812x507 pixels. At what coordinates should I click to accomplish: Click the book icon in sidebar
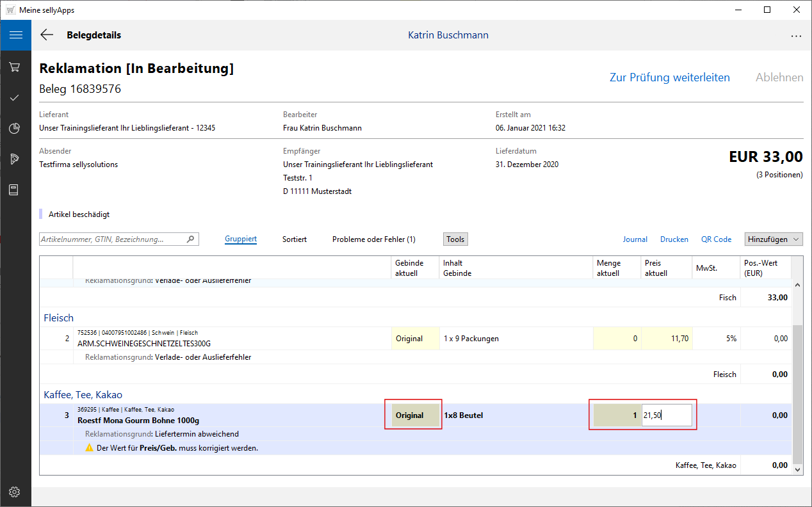tap(15, 190)
